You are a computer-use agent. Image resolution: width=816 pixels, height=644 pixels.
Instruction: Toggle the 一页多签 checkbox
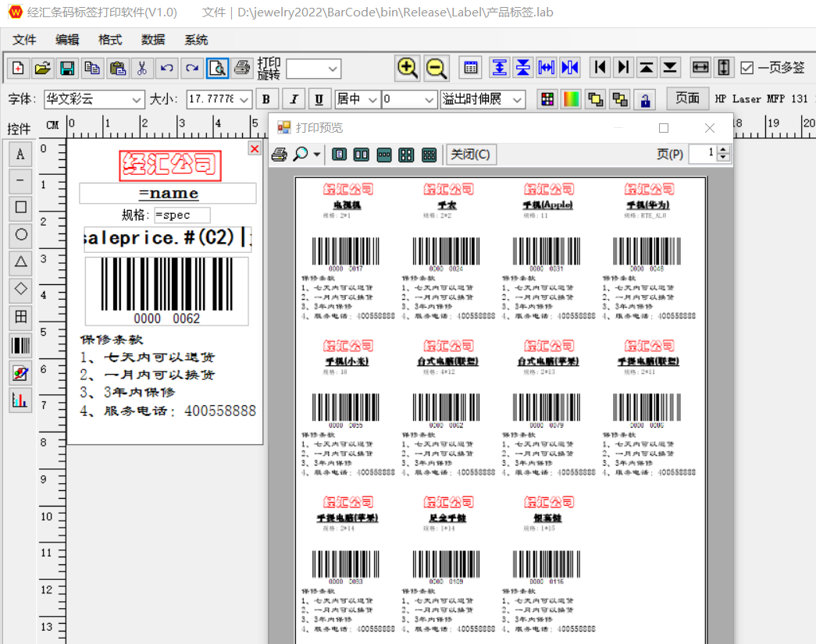[747, 68]
